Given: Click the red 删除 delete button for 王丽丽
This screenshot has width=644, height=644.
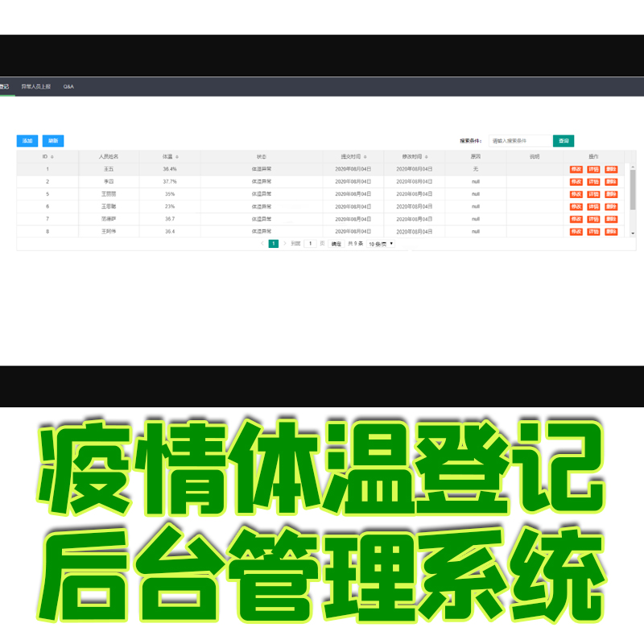Looking at the screenshot, I should [x=613, y=193].
